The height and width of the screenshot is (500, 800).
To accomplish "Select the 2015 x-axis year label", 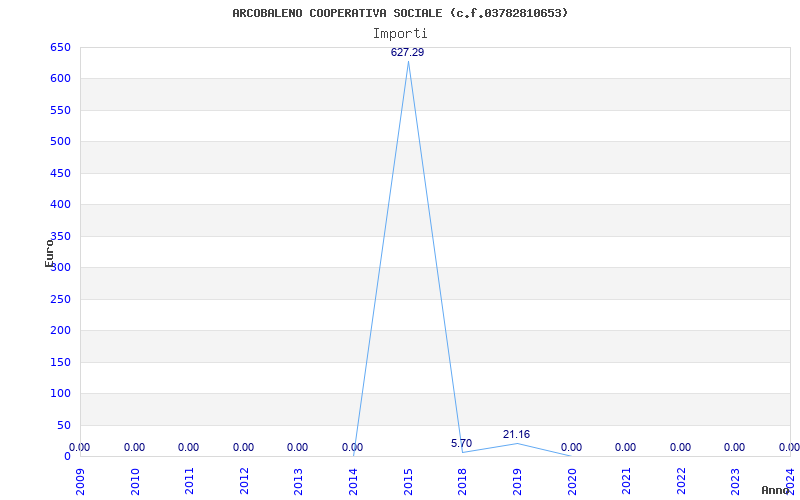I will (408, 481).
